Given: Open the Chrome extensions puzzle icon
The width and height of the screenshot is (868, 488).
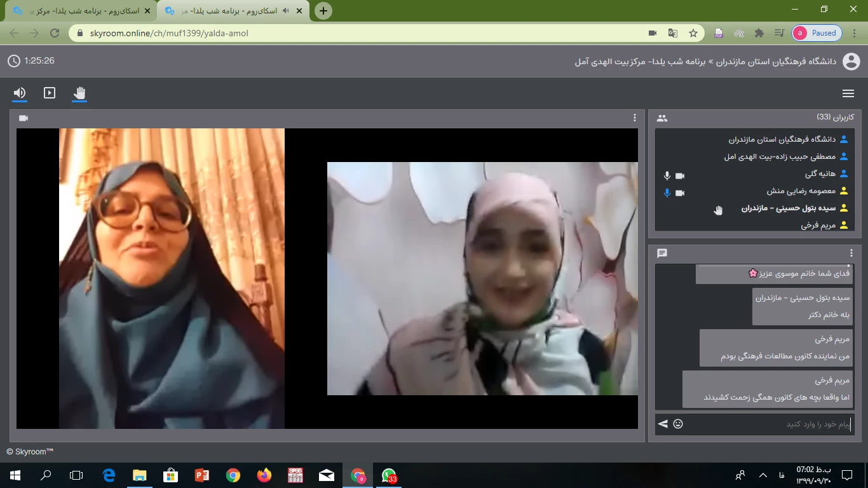Looking at the screenshot, I should (759, 33).
